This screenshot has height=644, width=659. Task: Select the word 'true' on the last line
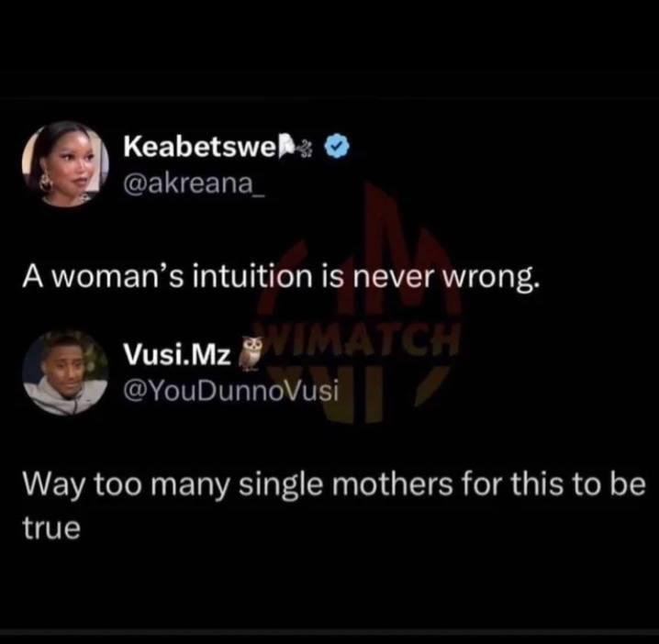coord(51,528)
